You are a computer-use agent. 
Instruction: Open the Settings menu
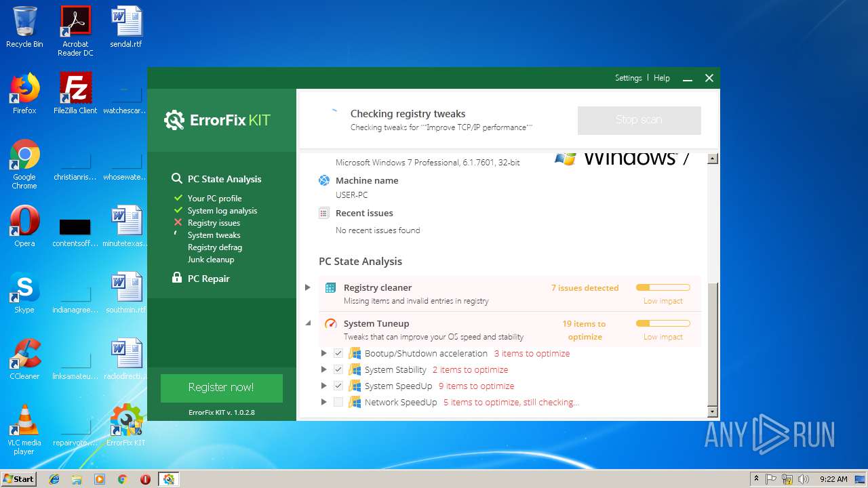click(x=628, y=78)
